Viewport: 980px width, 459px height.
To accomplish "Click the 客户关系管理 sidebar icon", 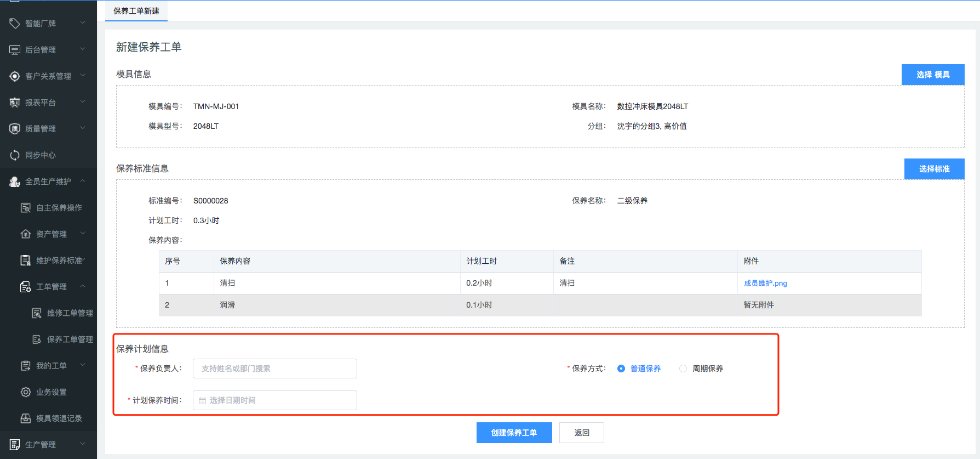I will [15, 76].
